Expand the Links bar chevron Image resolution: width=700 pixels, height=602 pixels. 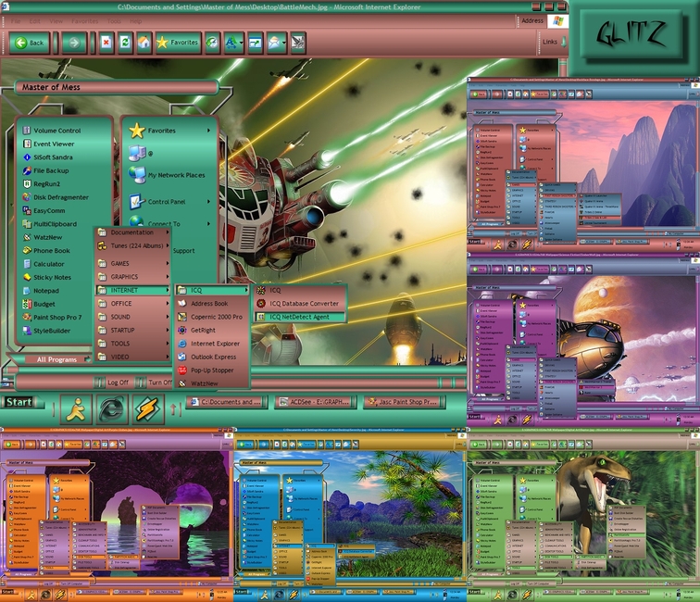tap(563, 42)
